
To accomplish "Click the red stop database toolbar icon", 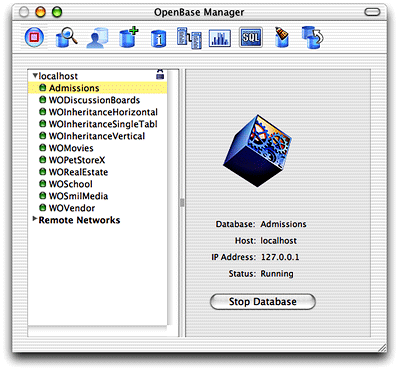I will [x=34, y=37].
